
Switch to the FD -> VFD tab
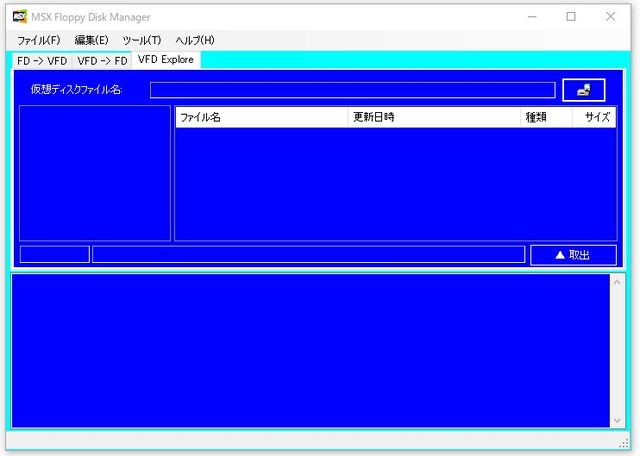(x=42, y=61)
